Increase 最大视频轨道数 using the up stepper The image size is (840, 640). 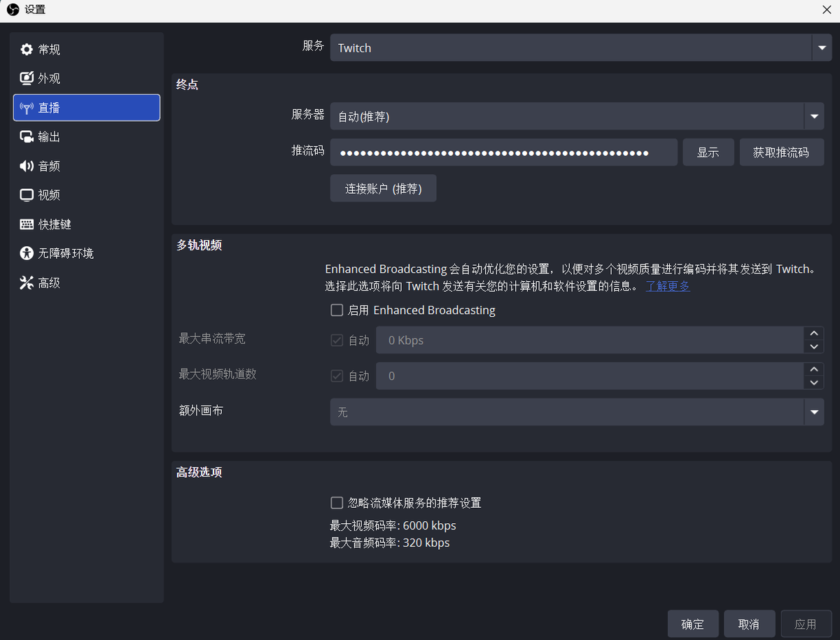tap(814, 369)
